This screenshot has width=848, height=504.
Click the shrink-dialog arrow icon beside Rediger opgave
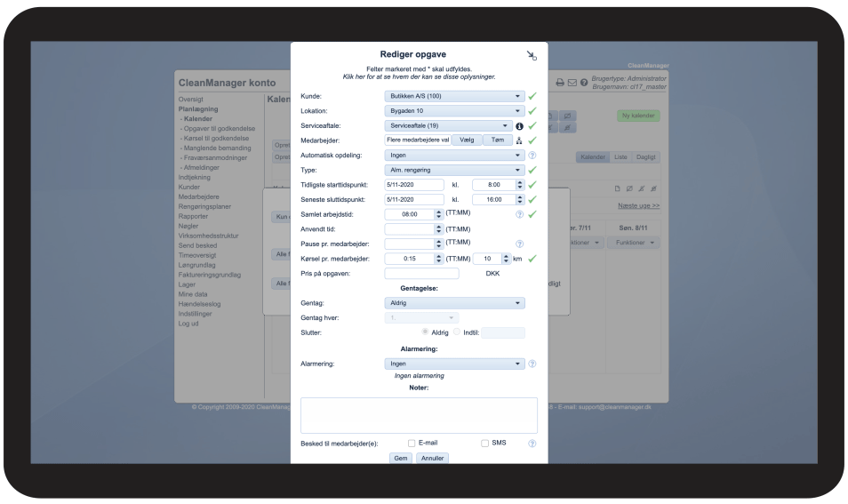(x=532, y=55)
